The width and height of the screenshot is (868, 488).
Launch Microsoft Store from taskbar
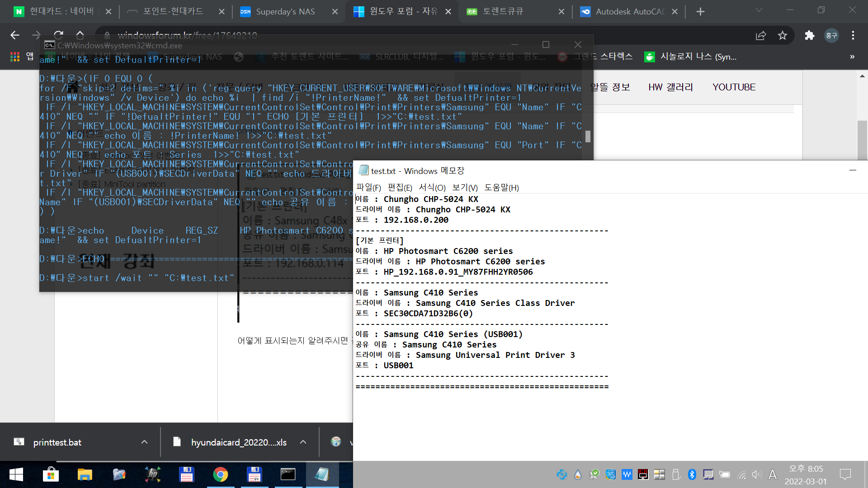pyautogui.click(x=51, y=474)
